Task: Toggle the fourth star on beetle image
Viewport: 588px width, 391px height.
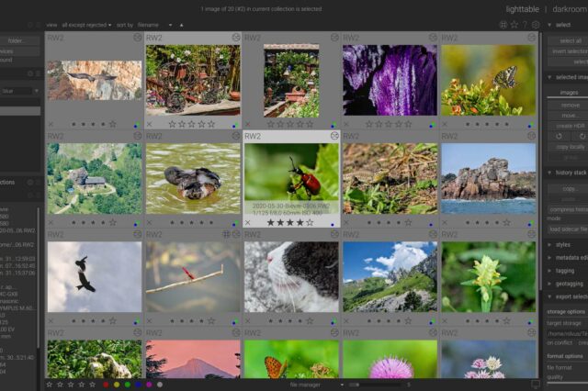Action: tap(299, 222)
